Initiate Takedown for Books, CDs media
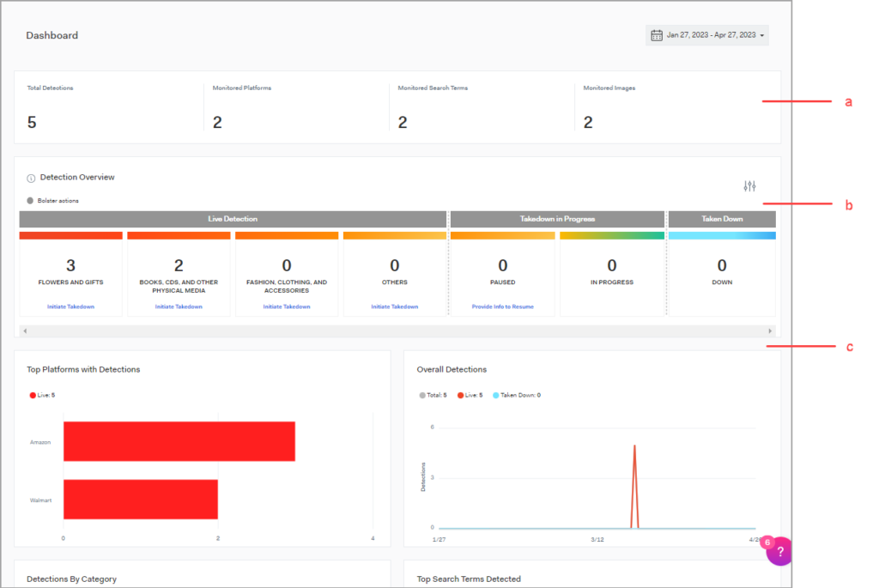Screen dimensions: 879x588 click(x=179, y=306)
